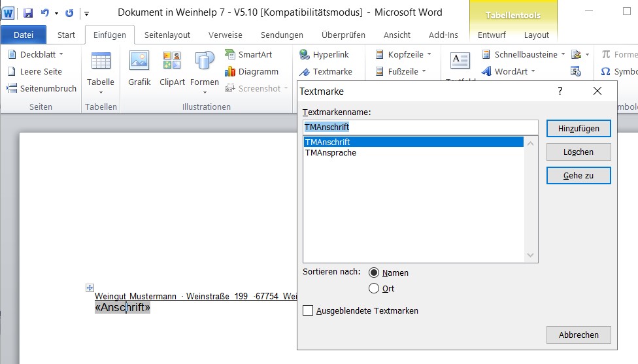The image size is (638, 364).
Task: Insert a SmartArt graphic
Action: coord(248,54)
